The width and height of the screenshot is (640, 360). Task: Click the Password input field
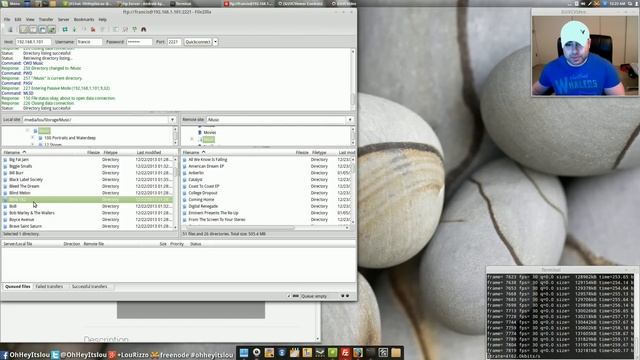pos(139,42)
